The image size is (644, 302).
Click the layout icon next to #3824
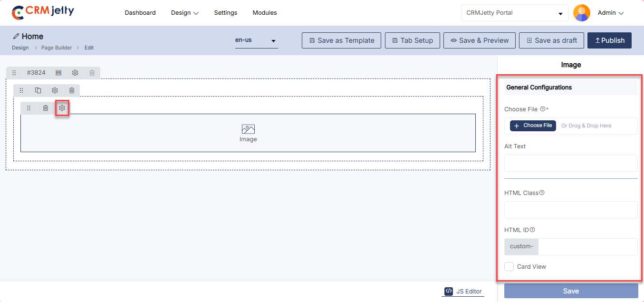[58, 73]
